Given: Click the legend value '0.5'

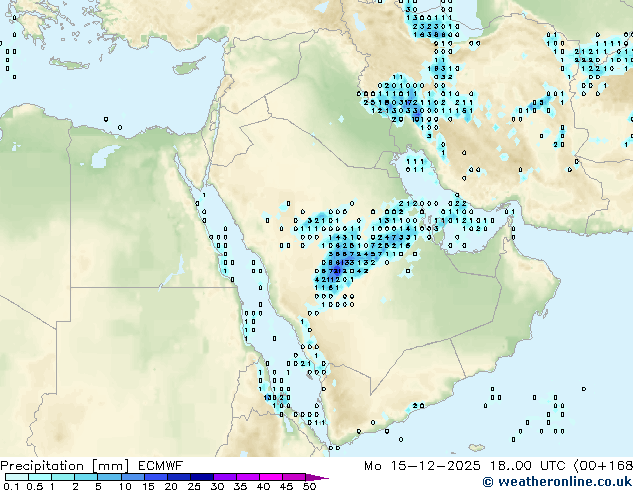Looking at the screenshot, I should [x=34, y=486].
